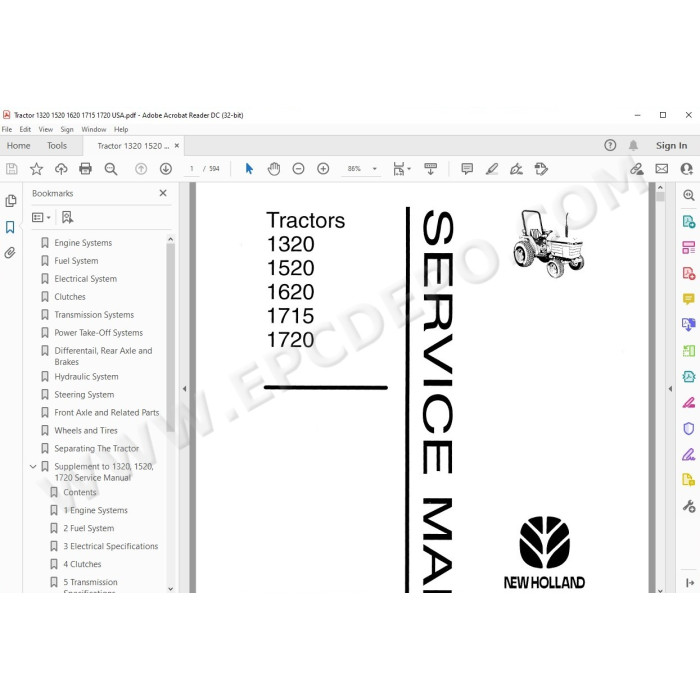Toggle the Bookmarks panel icon
This screenshot has height=700, width=700.
(x=10, y=227)
